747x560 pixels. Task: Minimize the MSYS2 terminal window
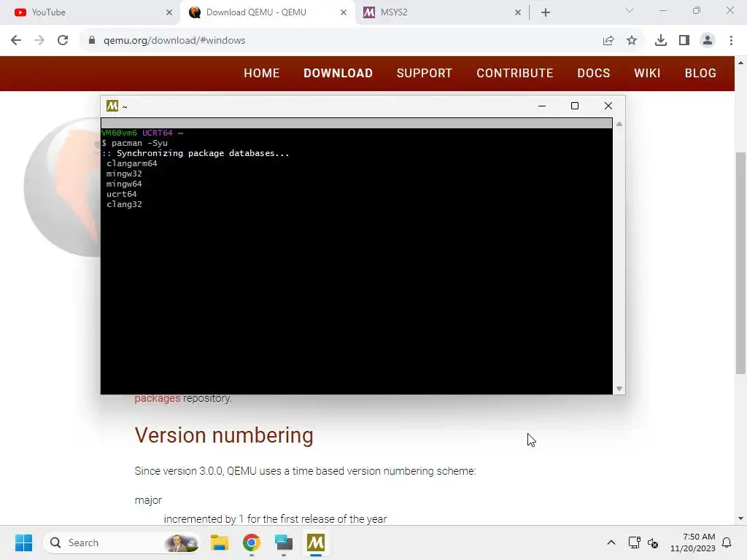coord(542,106)
